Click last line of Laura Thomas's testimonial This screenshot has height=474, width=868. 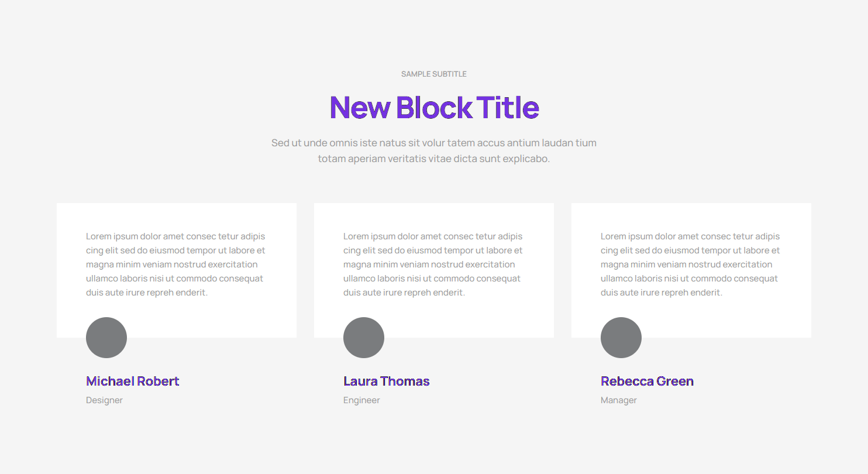(404, 293)
